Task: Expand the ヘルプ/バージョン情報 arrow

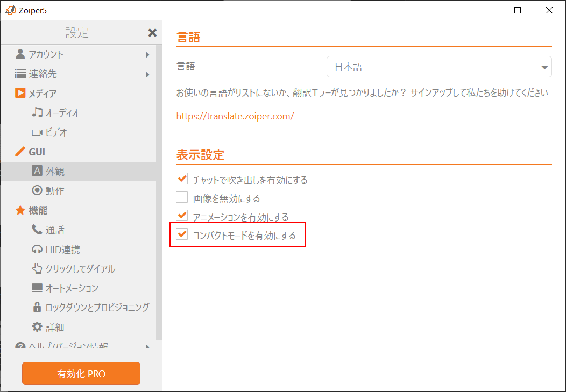Action: (147, 346)
